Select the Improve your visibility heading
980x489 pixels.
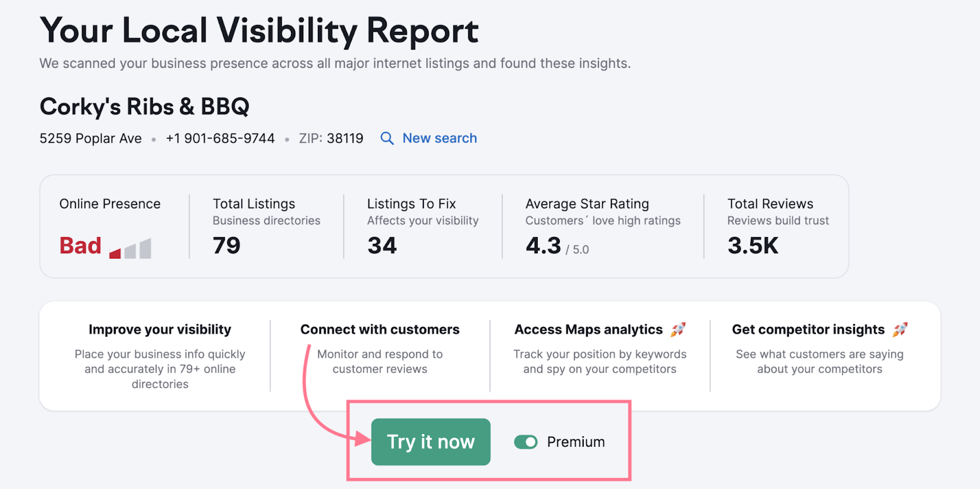(x=160, y=330)
